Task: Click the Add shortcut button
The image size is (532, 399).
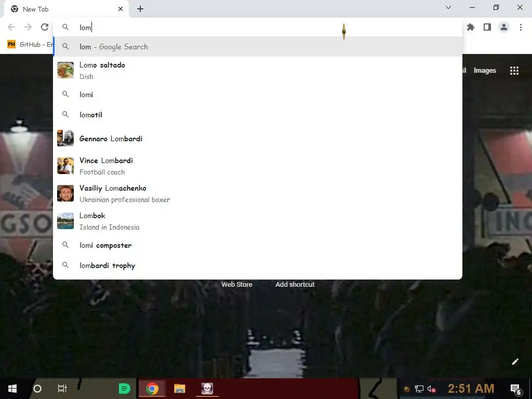Action: coord(295,285)
